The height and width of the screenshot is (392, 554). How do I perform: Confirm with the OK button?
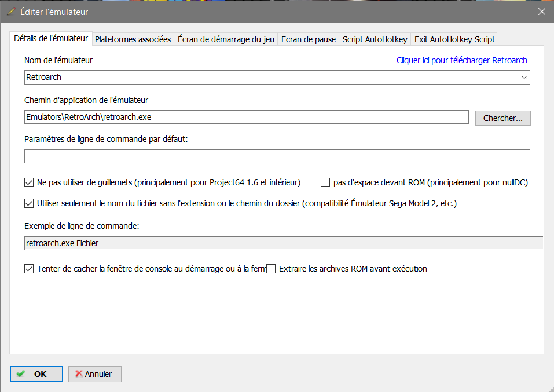[36, 374]
